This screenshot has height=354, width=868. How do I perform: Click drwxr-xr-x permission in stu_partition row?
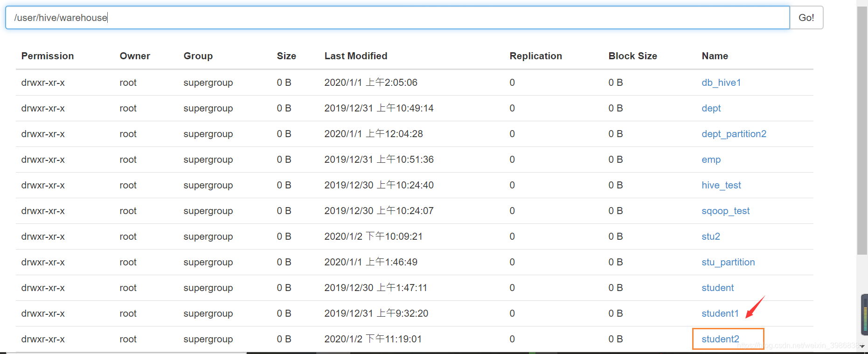pyautogui.click(x=43, y=262)
